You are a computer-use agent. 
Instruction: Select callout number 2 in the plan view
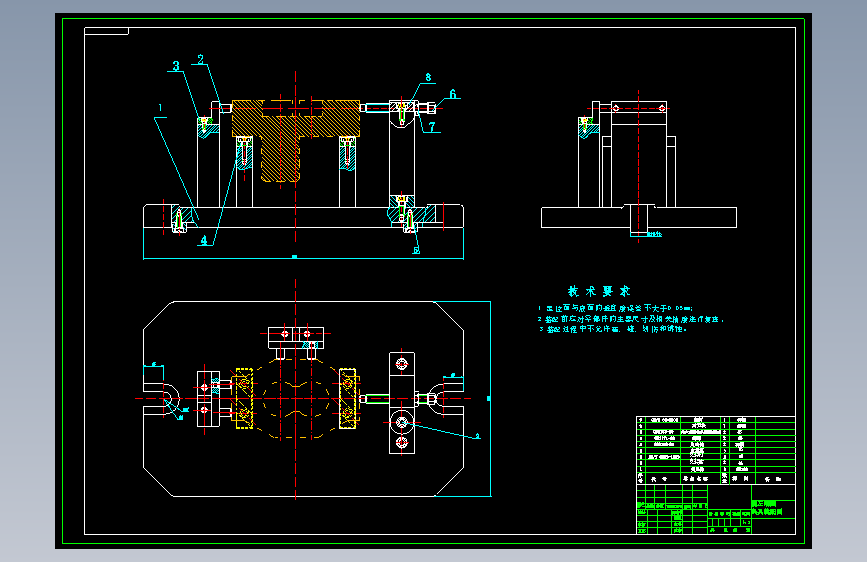point(477,436)
